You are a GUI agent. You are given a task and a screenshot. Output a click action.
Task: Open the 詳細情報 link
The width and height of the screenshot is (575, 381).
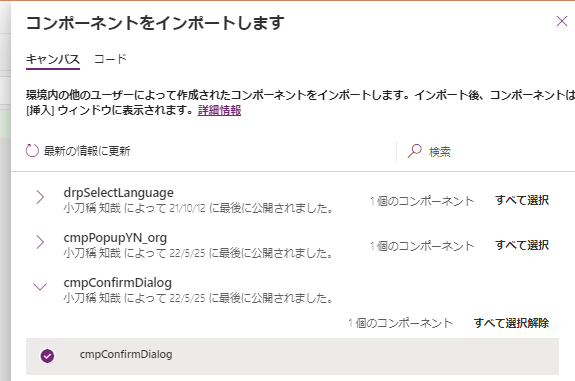[x=219, y=110]
